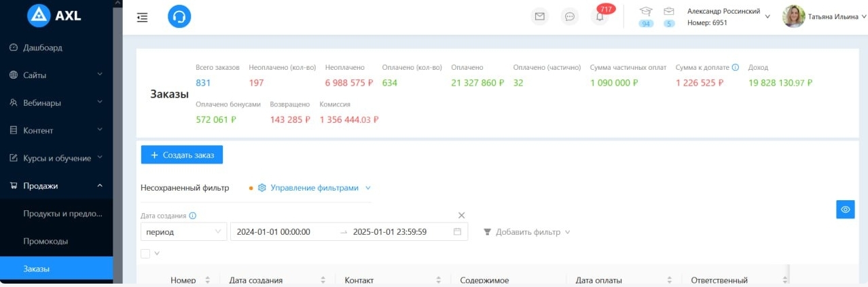Open Промокоды submenu item
This screenshot has height=287, width=868.
click(56, 241)
